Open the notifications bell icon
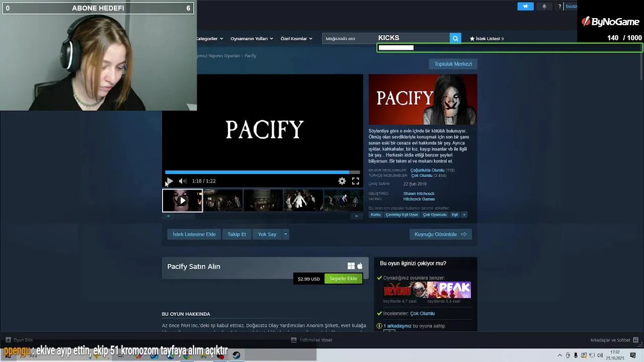644x362 pixels. (x=544, y=7)
